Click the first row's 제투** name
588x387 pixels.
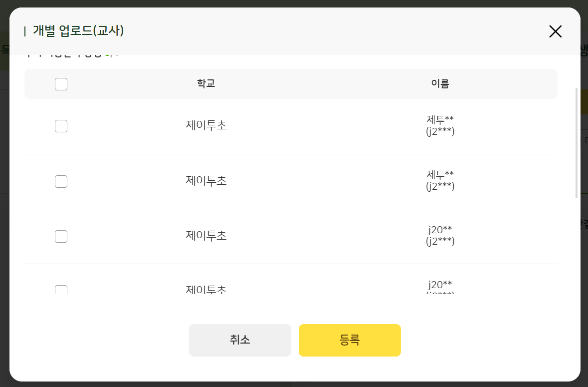pos(440,120)
